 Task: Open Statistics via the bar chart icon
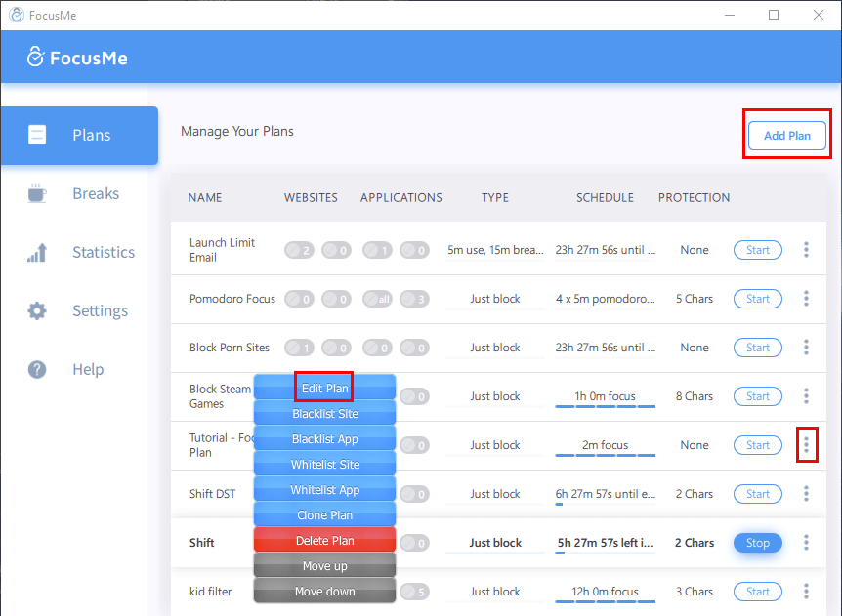(37, 253)
